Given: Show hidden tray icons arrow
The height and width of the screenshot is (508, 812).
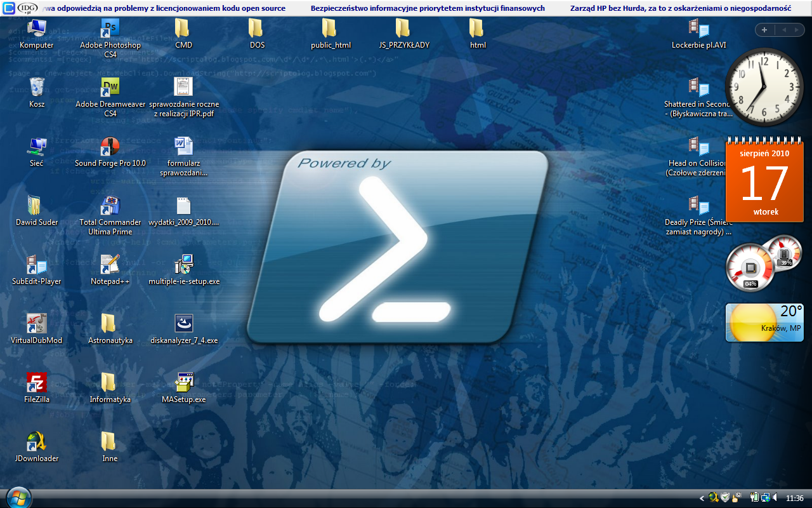Looking at the screenshot, I should pos(702,498).
